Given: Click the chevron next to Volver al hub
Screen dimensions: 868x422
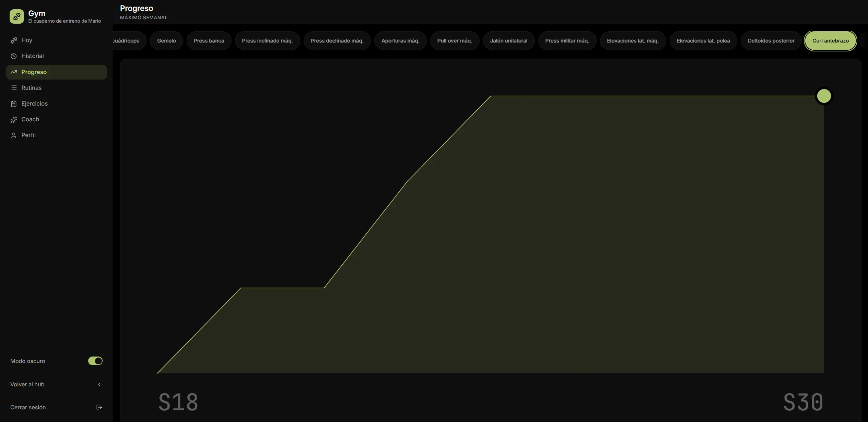Looking at the screenshot, I should (x=99, y=384).
